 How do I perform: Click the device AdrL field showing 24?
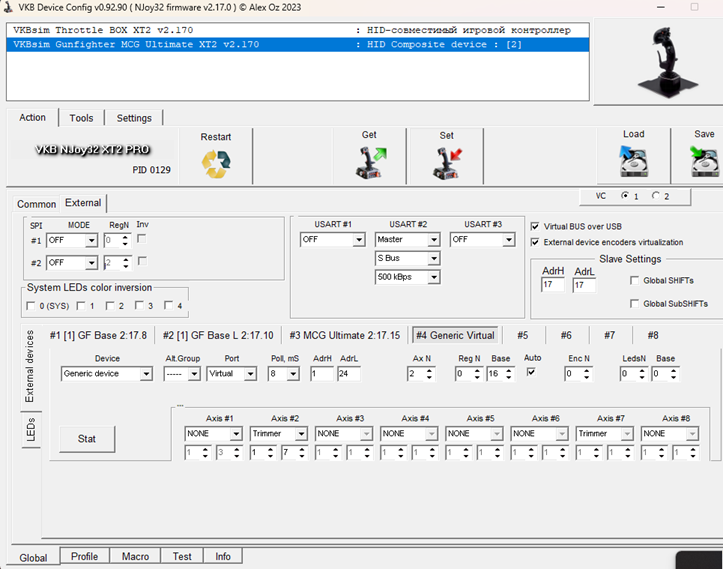point(349,373)
